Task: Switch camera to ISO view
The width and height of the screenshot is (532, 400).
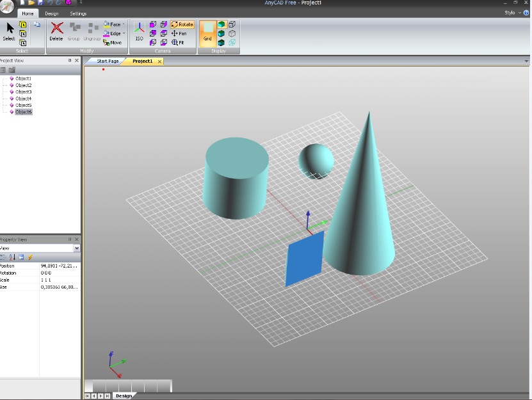Action: tap(139, 30)
